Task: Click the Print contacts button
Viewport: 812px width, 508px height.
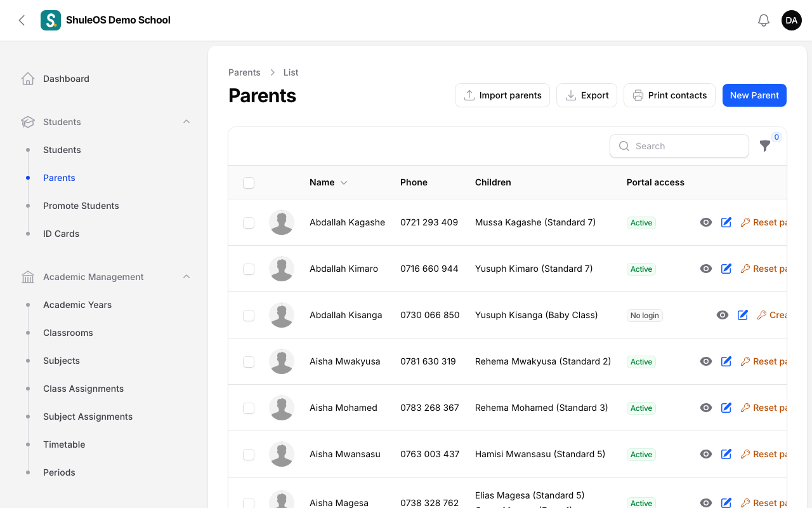Action: pos(669,95)
